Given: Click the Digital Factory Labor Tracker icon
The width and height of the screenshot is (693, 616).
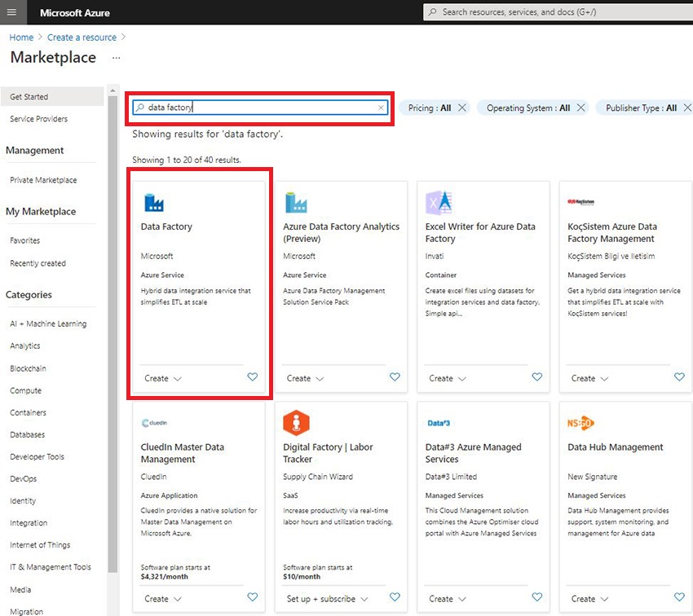Looking at the screenshot, I should [296, 423].
